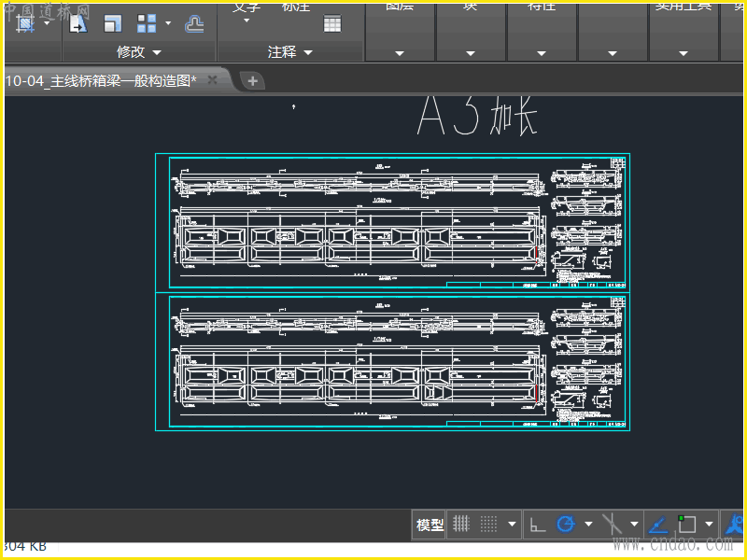Click the annotation scale icon in status bar
The image size is (747, 560).
(x=734, y=525)
